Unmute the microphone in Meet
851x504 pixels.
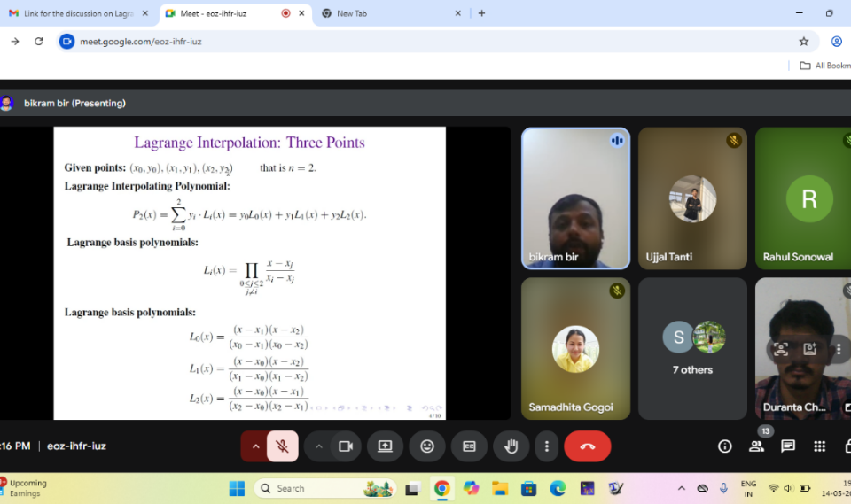tap(283, 446)
